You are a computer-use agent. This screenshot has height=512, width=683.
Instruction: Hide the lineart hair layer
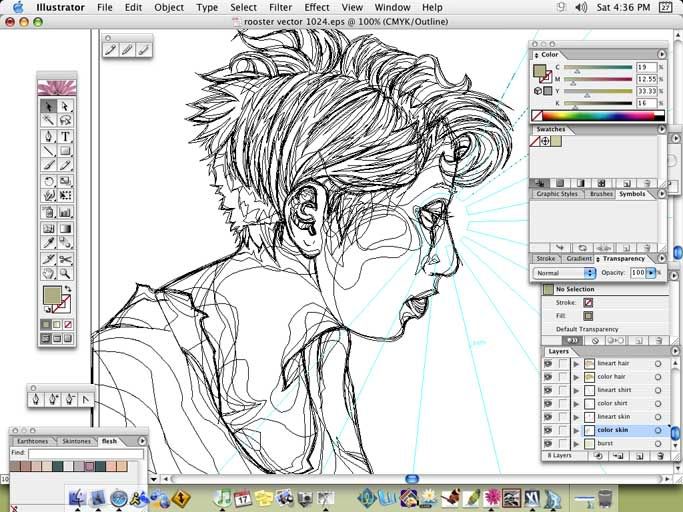pos(548,364)
